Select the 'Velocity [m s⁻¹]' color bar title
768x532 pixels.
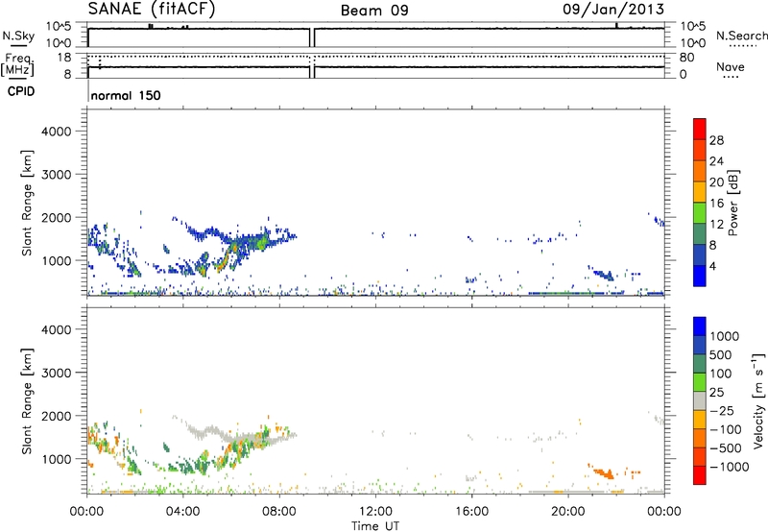758,400
